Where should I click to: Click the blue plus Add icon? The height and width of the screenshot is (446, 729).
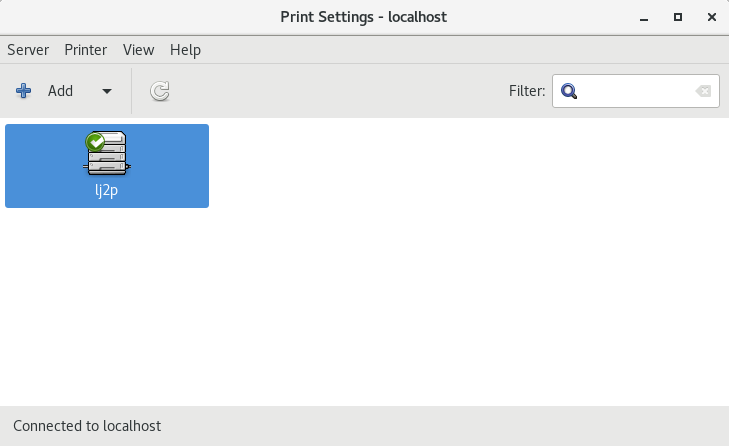click(23, 91)
